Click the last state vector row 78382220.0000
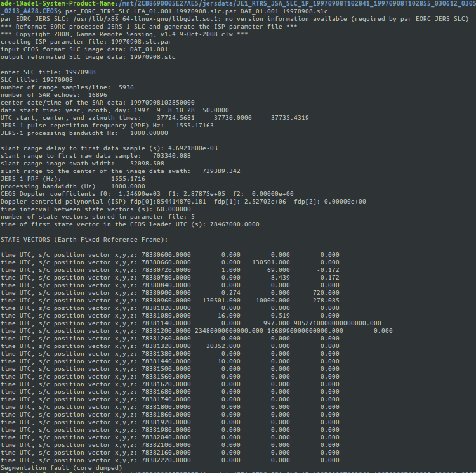The image size is (476, 473). tap(170, 460)
